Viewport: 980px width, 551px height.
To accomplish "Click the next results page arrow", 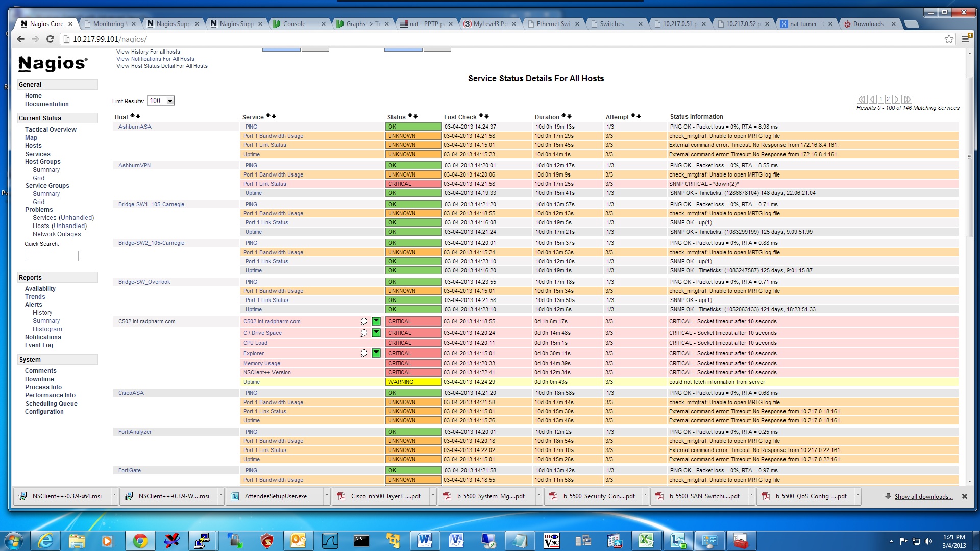I will (896, 99).
